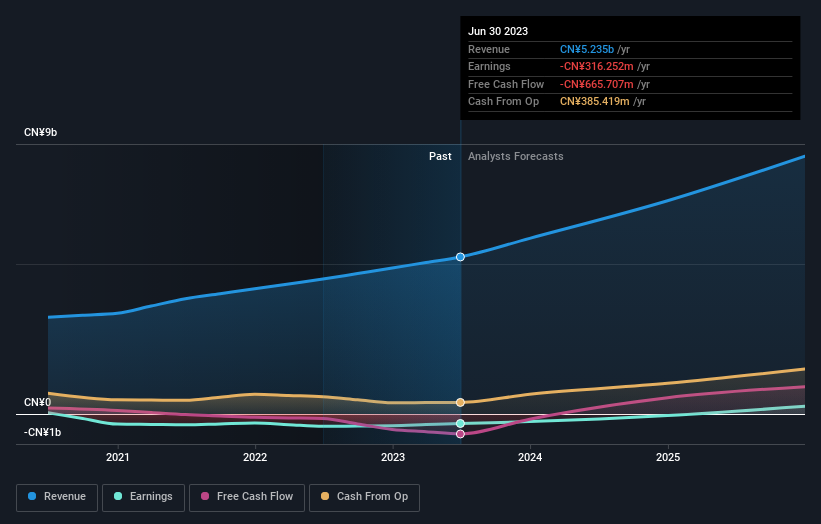
Task: Click the CN¥9b y-axis label
Action: 40,132
